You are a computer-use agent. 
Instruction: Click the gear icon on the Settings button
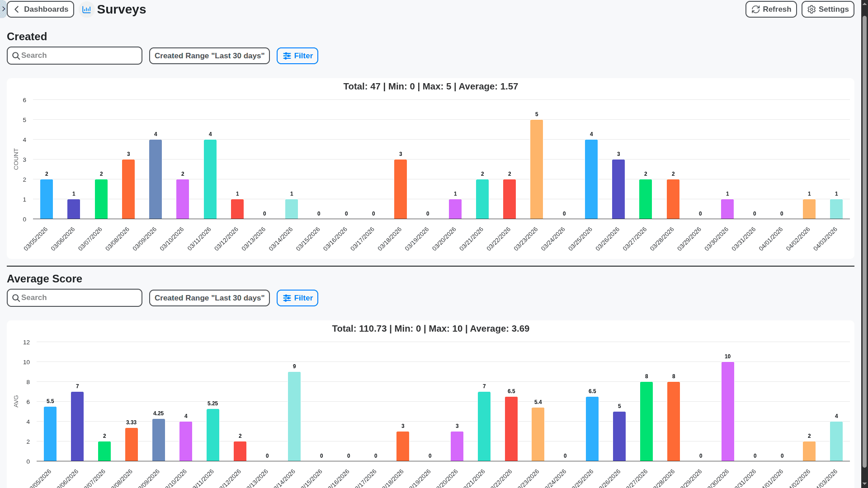[x=811, y=9]
